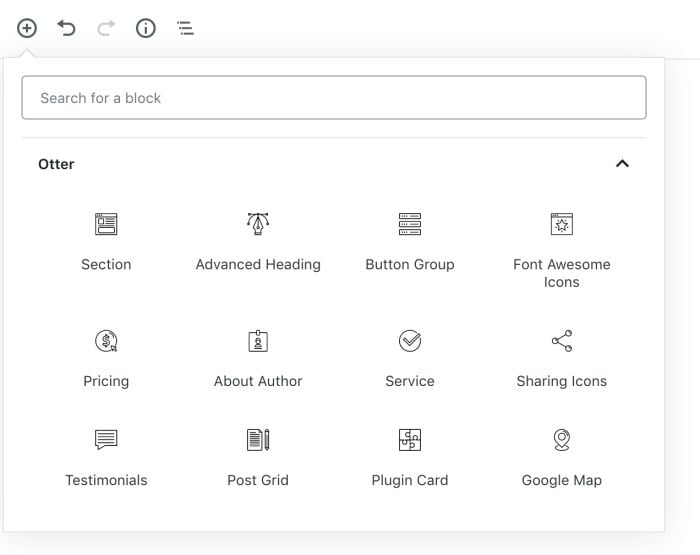Click the Otter category title
Image resolution: width=700 pixels, height=555 pixels.
point(56,164)
